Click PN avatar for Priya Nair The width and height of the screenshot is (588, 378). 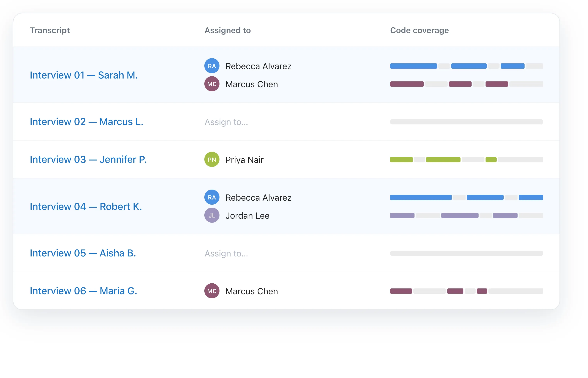coord(212,160)
